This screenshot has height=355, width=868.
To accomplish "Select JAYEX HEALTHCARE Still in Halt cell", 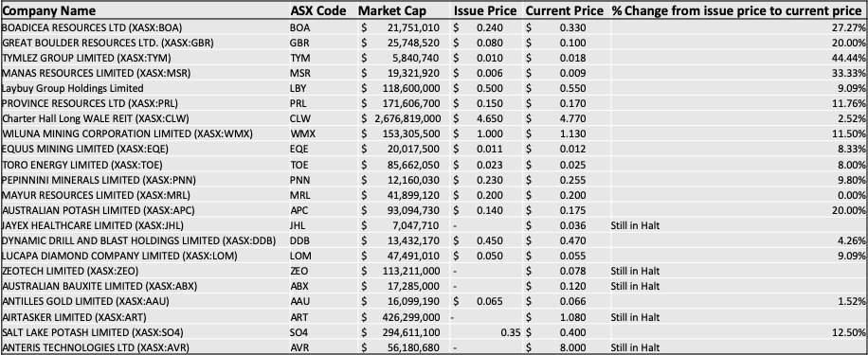I will [738, 225].
